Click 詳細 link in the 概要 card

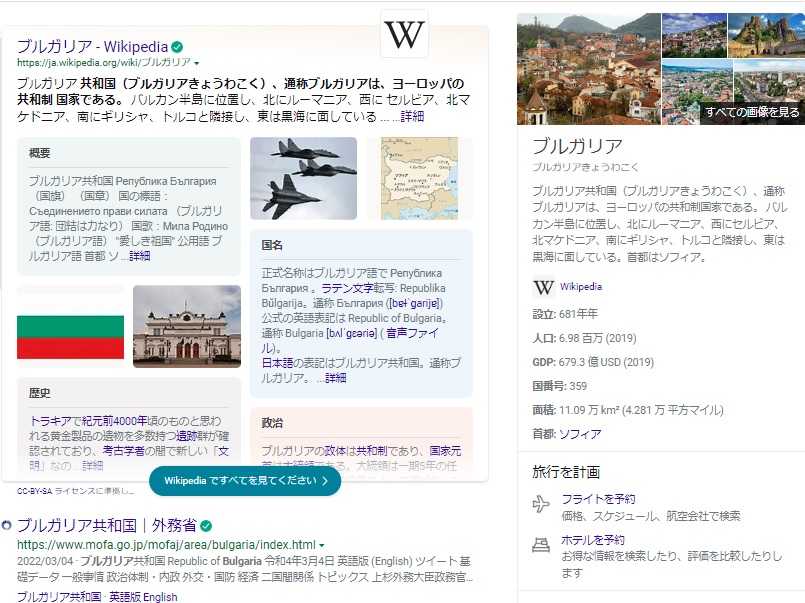coord(140,256)
